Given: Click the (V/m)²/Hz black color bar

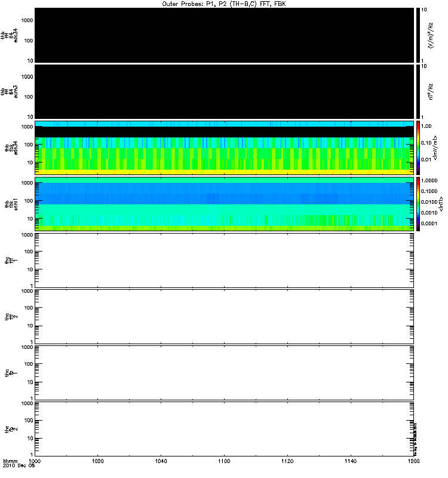Looking at the screenshot, I should [x=418, y=35].
